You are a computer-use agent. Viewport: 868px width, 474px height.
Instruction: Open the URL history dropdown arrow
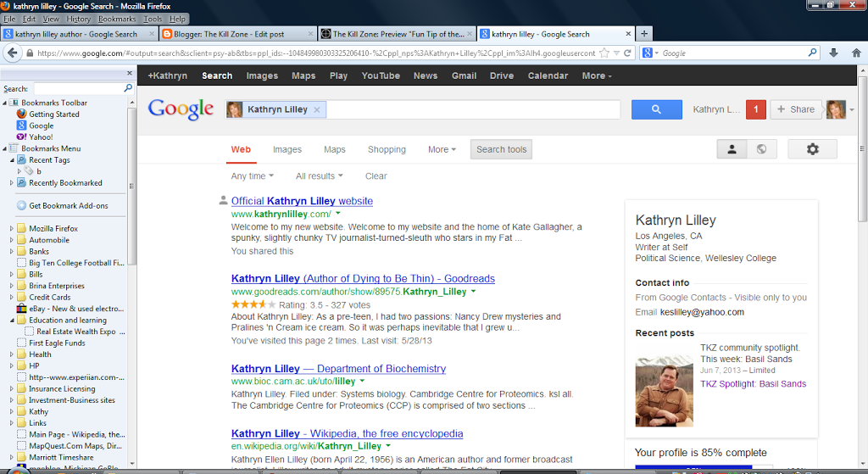616,53
